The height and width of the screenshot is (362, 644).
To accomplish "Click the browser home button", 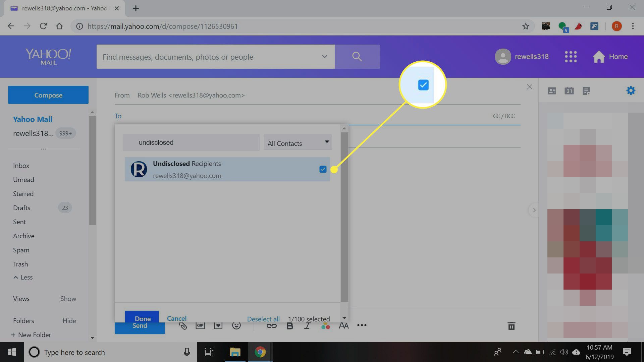I will [59, 26].
